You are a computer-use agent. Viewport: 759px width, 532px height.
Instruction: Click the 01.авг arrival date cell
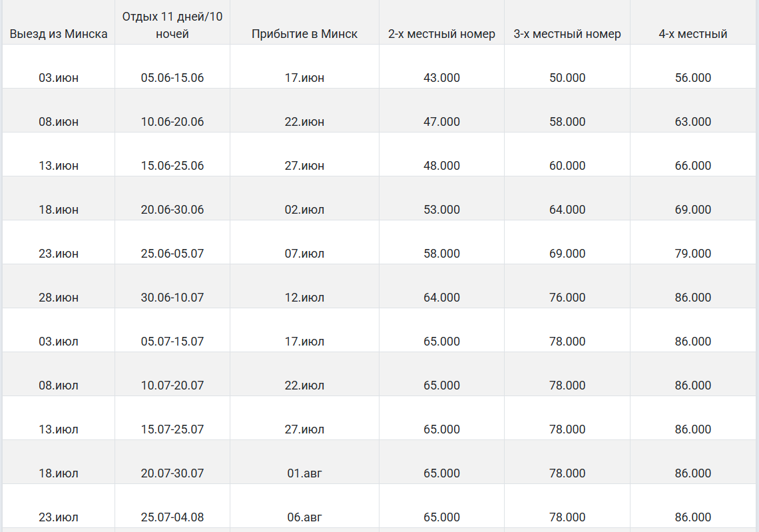click(x=304, y=473)
